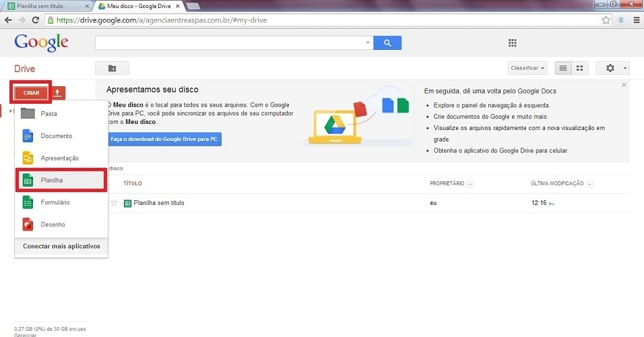The image size is (644, 337).
Task: Click Faça o download do Google Drive para PC
Action: [x=164, y=139]
